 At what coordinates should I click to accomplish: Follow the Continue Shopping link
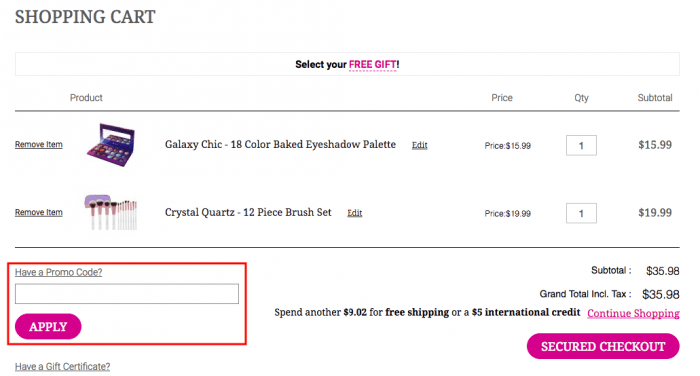pyautogui.click(x=633, y=313)
